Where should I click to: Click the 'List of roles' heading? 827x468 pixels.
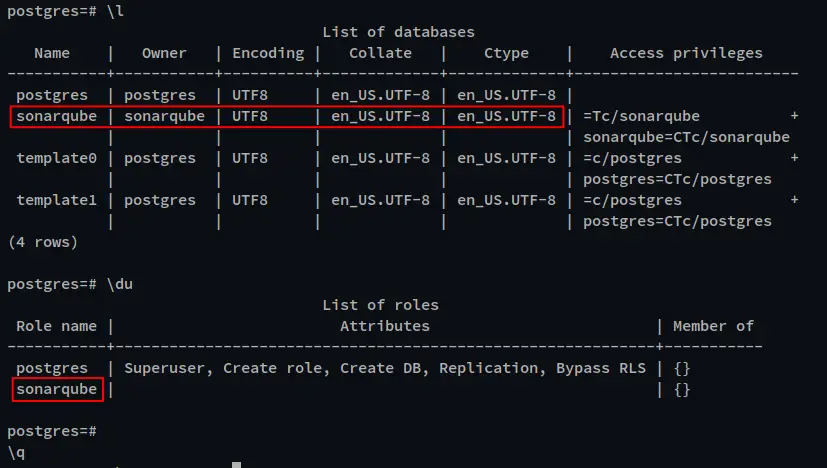380,305
